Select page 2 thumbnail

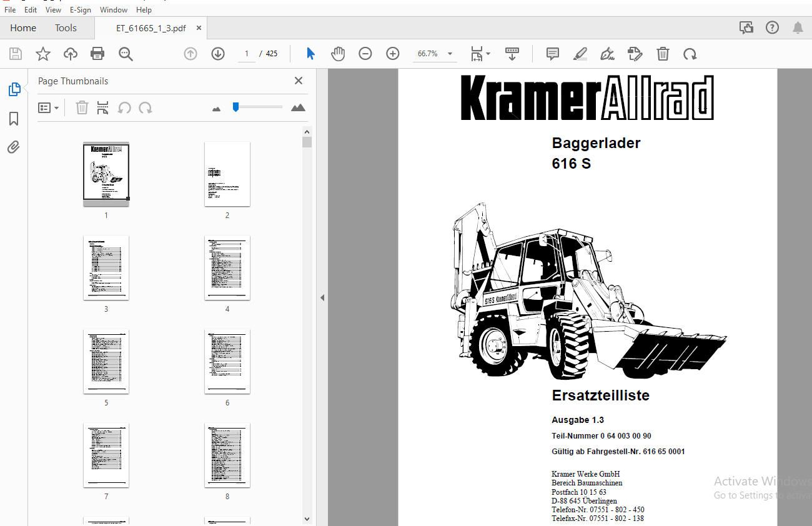coord(227,174)
